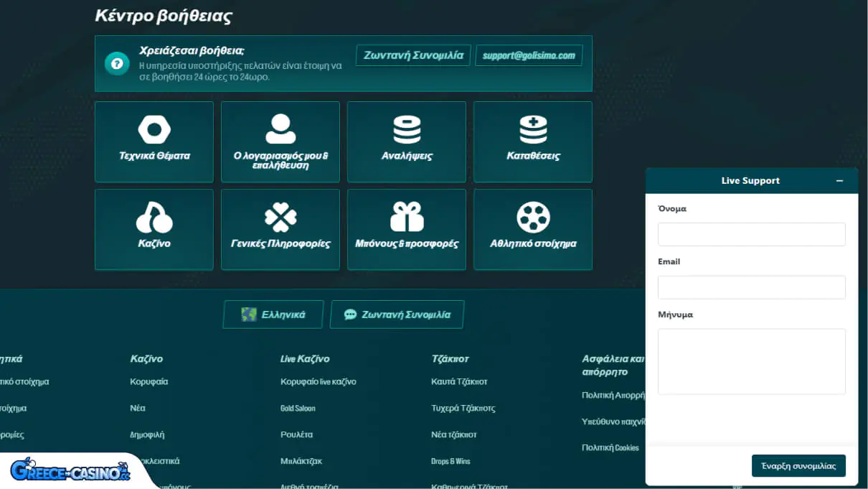Click the Μήνυμα message text area
The height and width of the screenshot is (489, 868).
pos(751,361)
